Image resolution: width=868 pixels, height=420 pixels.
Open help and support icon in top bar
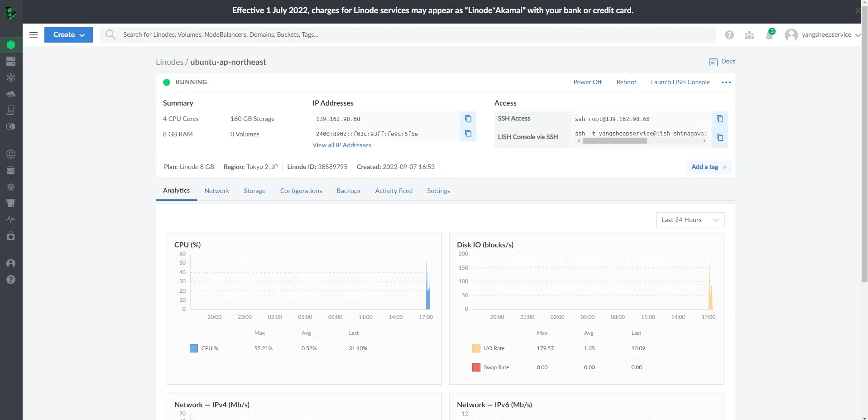[x=729, y=35]
